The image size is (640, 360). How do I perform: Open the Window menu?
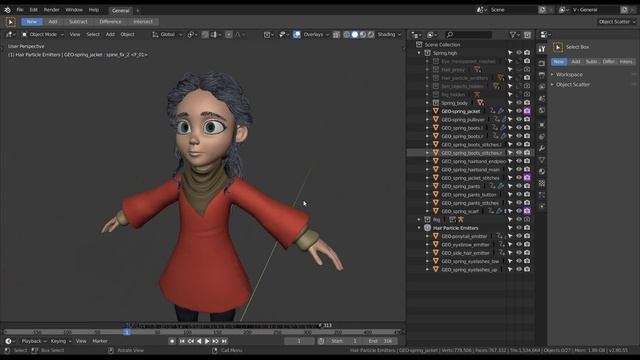74,10
